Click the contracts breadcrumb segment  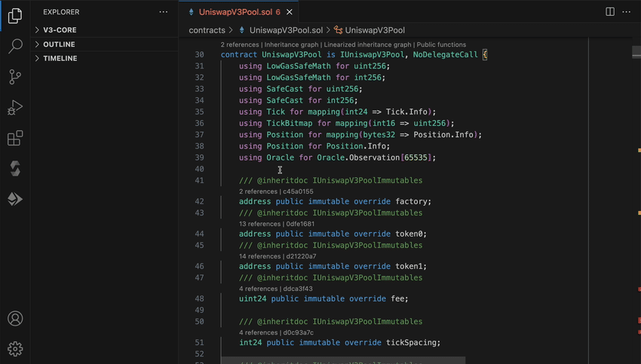[x=207, y=30]
